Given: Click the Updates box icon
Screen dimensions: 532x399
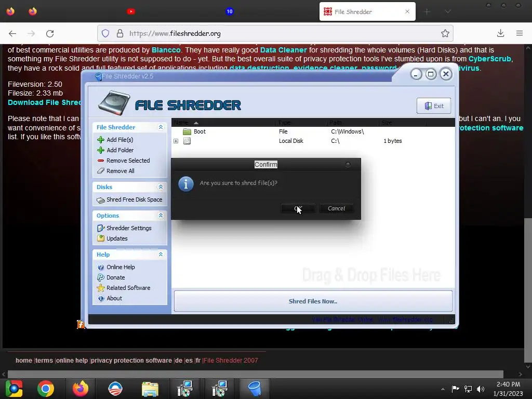Looking at the screenshot, I should coord(101,238).
